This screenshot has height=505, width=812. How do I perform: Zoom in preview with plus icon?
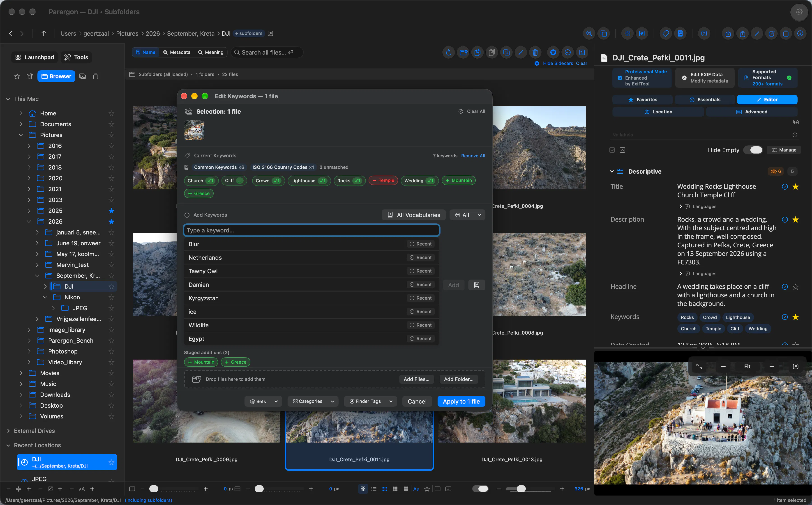click(772, 366)
